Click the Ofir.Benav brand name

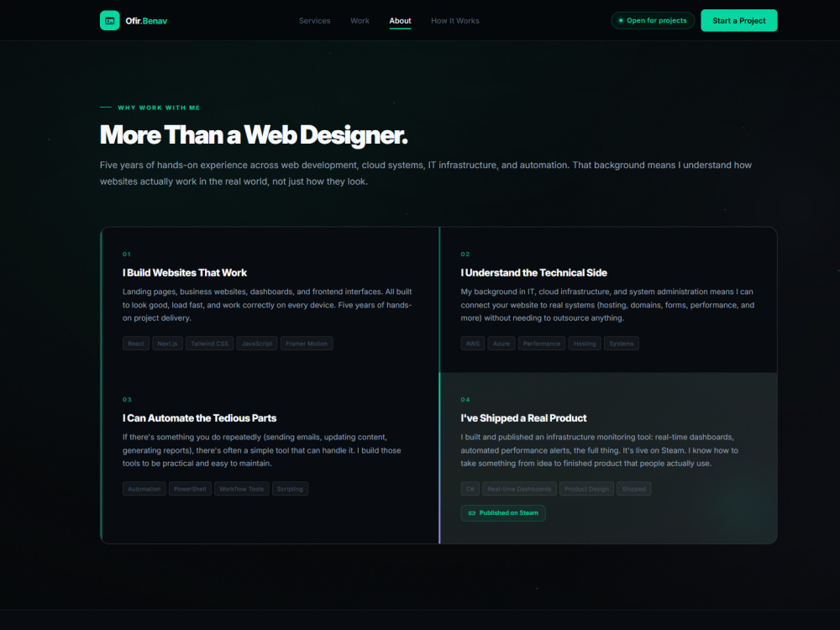coord(146,21)
